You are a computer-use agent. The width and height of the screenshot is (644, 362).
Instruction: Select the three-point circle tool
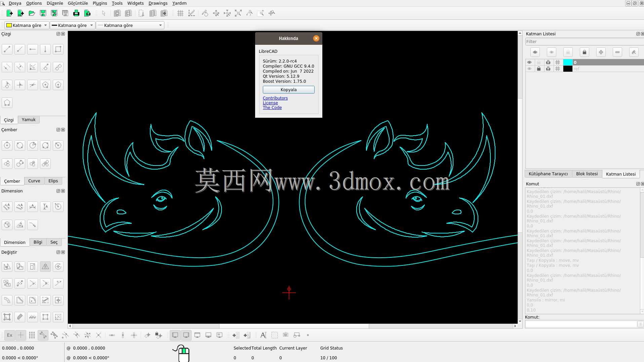(45, 145)
